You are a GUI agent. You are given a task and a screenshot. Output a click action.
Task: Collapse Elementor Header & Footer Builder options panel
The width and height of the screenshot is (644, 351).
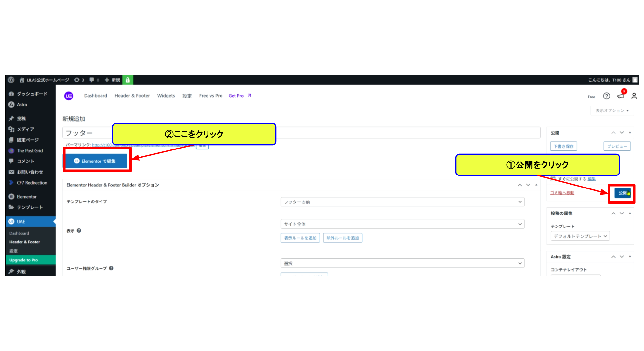point(536,185)
